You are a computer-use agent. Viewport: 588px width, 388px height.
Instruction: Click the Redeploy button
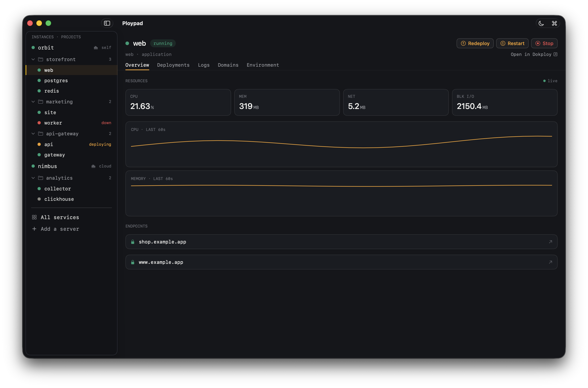click(x=475, y=43)
